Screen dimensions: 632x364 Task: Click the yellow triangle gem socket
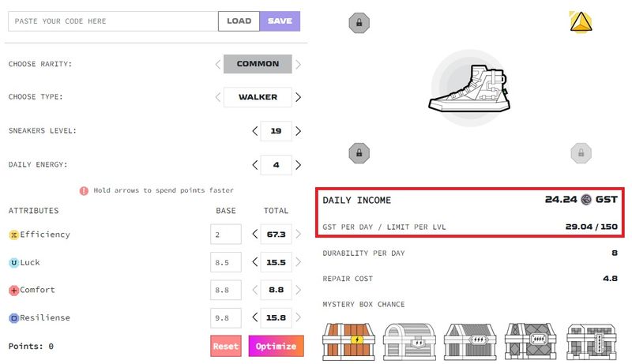point(581,22)
